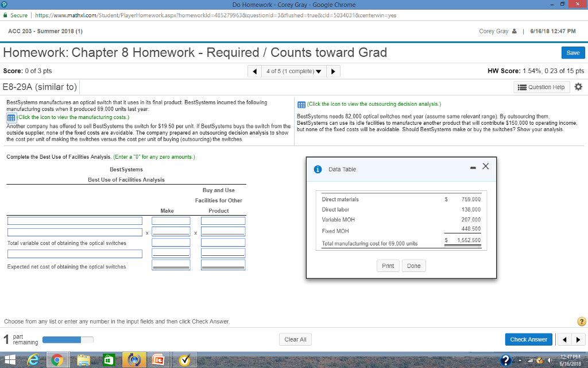Viewport: 588px width, 368px height.
Task: Click the fourth row Make column input
Action: 171,254
